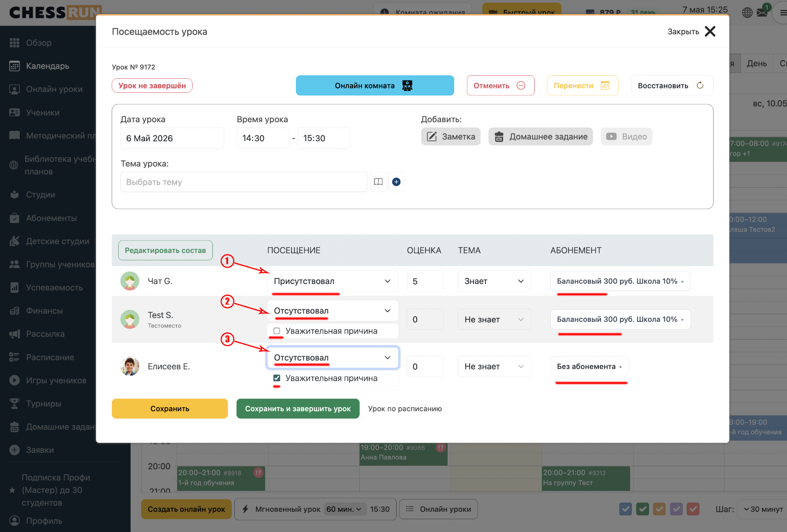Click Сохранить и завершить урок button
Image resolution: width=787 pixels, height=532 pixels.
(x=298, y=409)
